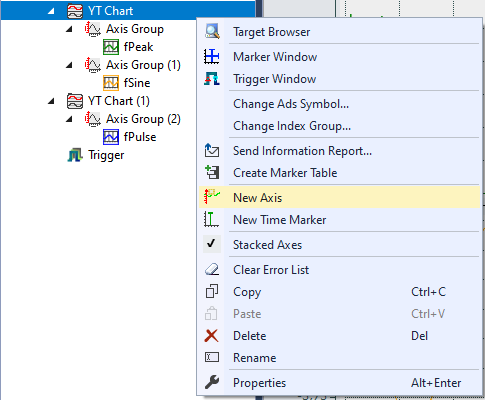Select the fPeak channel
Viewport: 485px width, 400px height.
coord(138,47)
